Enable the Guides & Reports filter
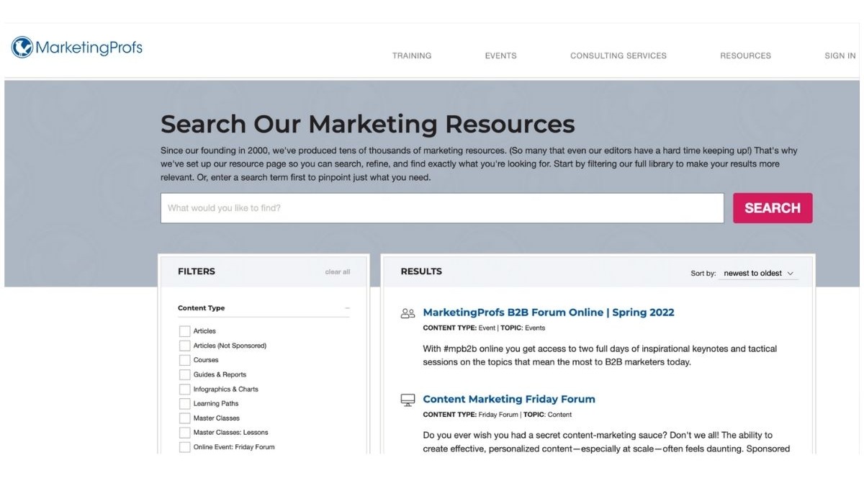Screen dimensions: 864x504 click(x=184, y=374)
